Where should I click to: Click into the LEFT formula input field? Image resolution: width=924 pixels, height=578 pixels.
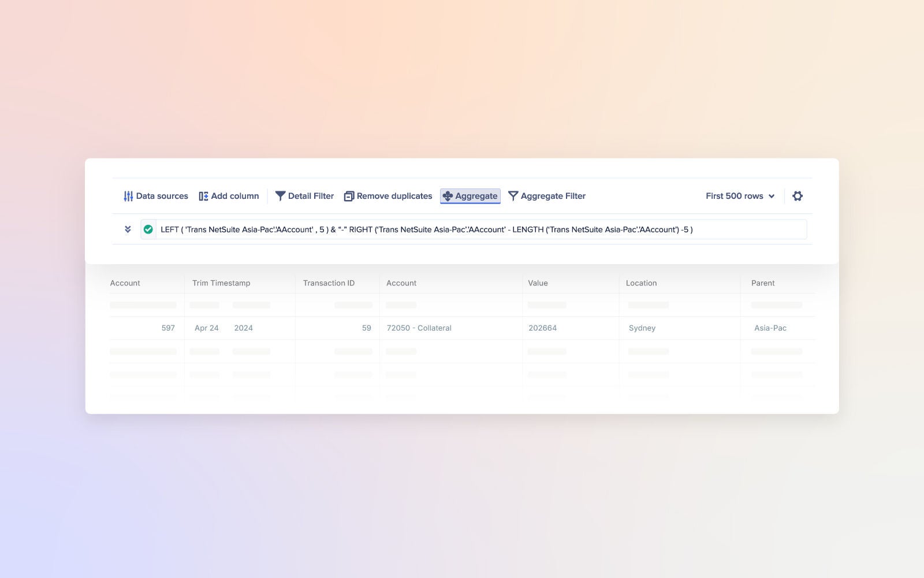pyautogui.click(x=462, y=229)
